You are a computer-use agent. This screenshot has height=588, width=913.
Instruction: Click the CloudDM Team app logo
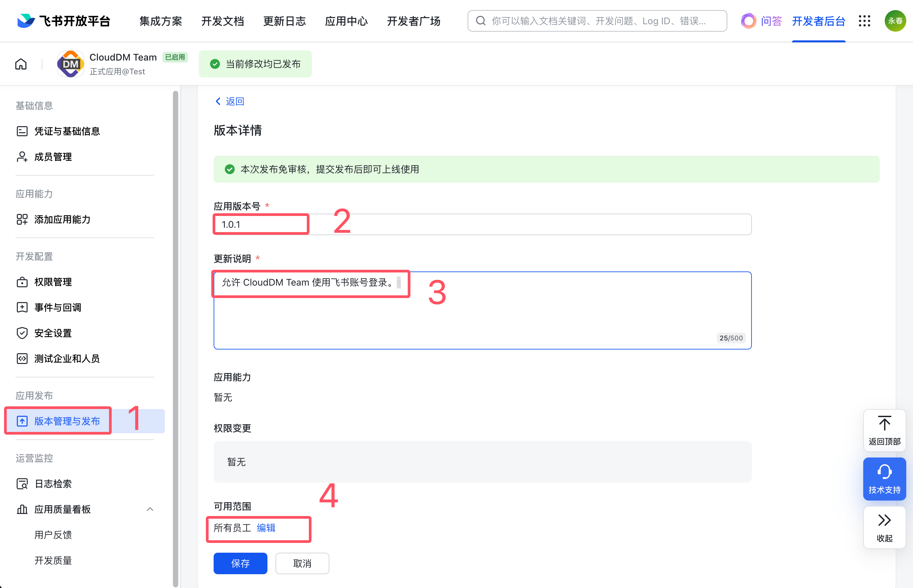click(x=71, y=64)
